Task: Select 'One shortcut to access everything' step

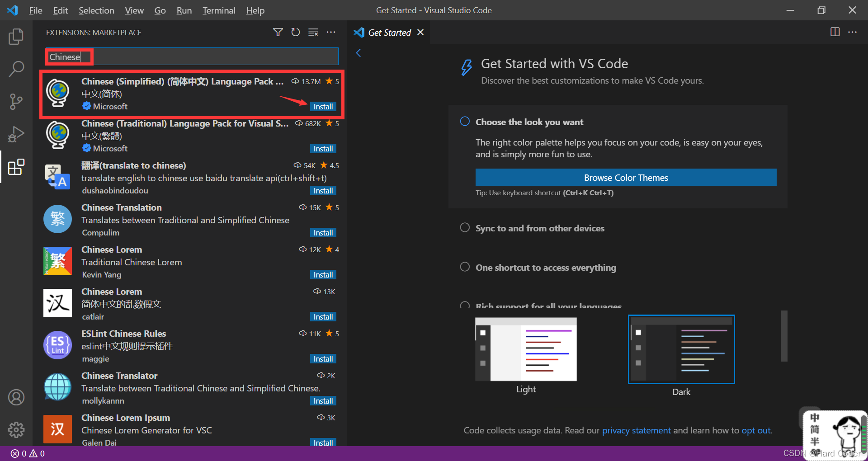Action: coord(546,268)
